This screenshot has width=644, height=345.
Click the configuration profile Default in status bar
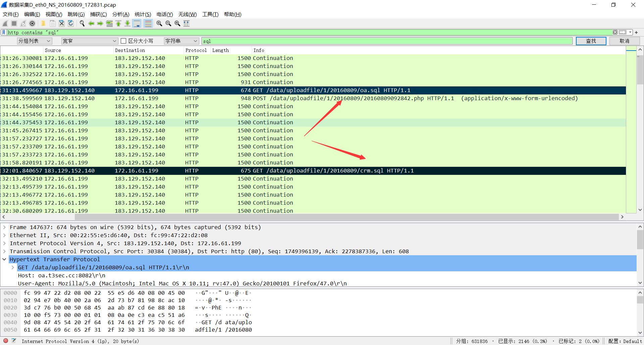pyautogui.click(x=625, y=341)
